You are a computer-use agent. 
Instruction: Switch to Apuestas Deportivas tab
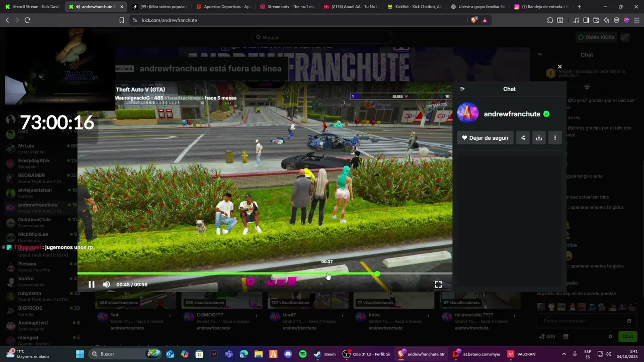click(223, 7)
